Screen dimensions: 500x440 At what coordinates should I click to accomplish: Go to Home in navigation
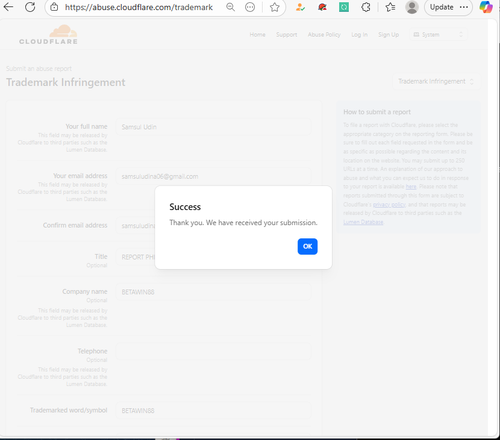(x=258, y=35)
